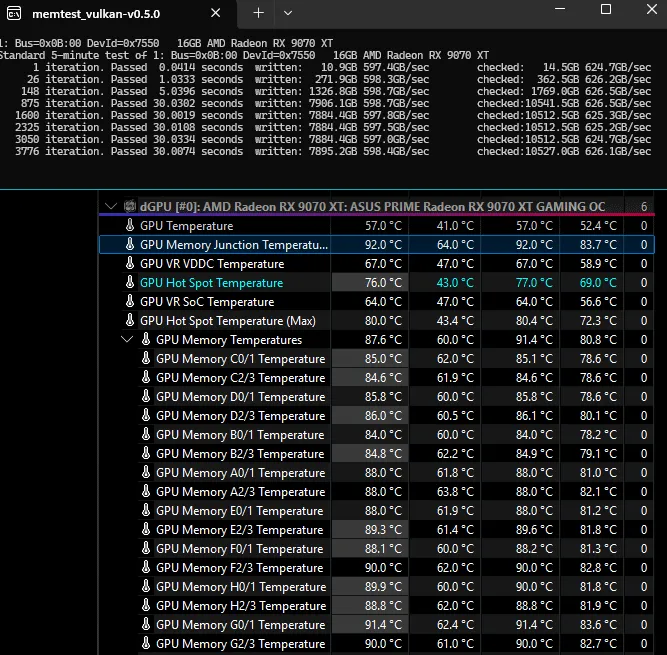Screen dimensions: 667x655
Task: Click thermometer icon of GPU Memory D0/1 Temperature
Action: pos(146,396)
